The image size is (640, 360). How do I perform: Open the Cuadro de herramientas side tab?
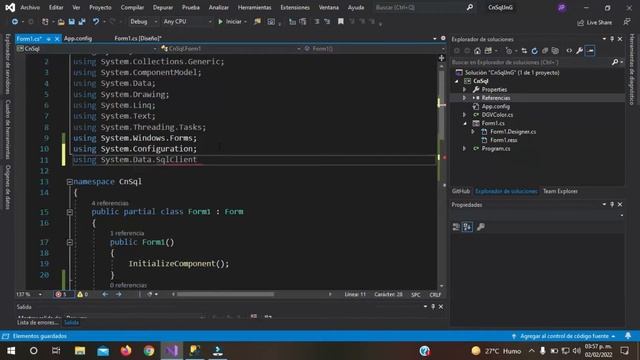[8, 129]
